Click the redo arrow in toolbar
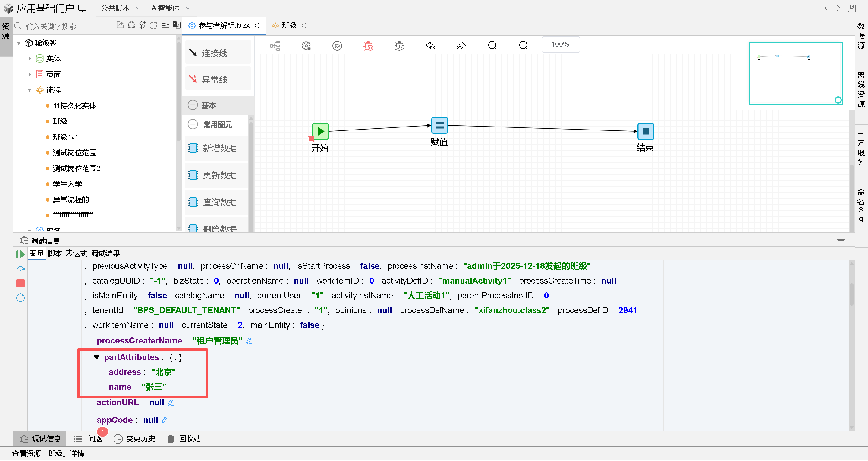868x461 pixels. click(x=461, y=45)
